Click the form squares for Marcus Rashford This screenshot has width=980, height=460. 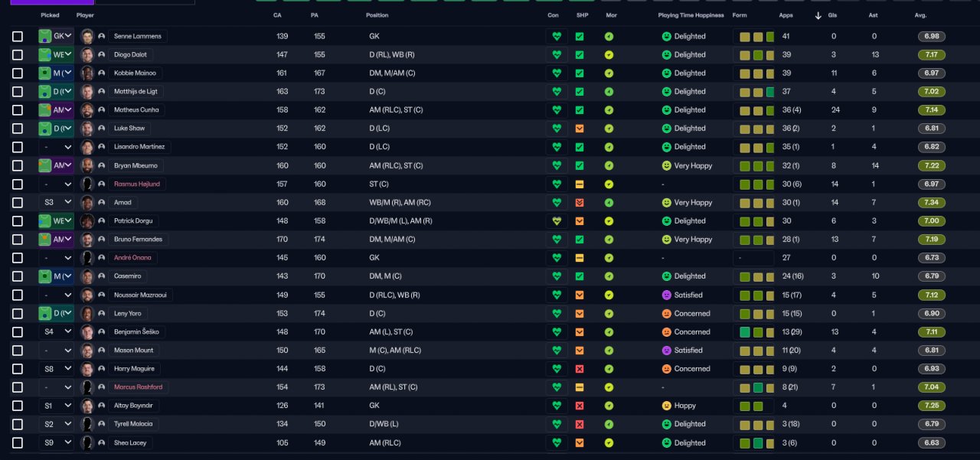click(x=756, y=387)
